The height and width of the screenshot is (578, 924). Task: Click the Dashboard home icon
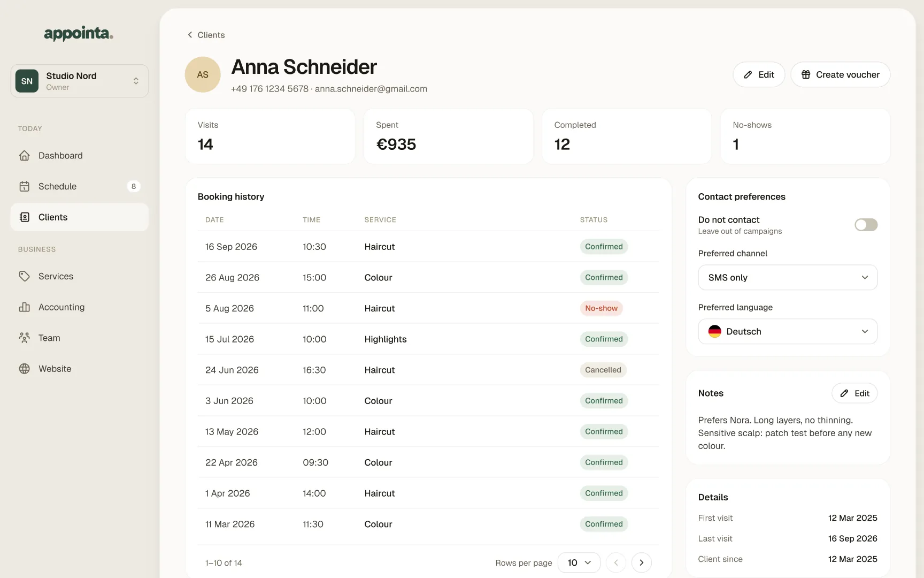point(25,156)
